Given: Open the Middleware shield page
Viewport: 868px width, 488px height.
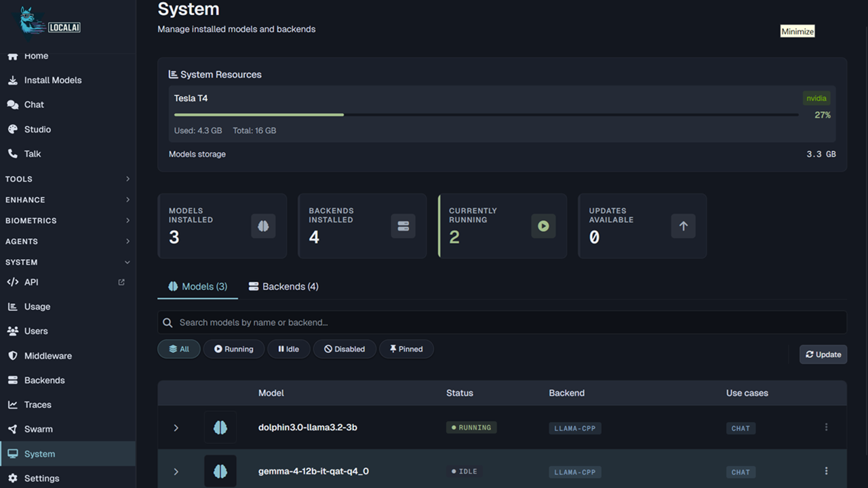Looking at the screenshot, I should pos(68,356).
